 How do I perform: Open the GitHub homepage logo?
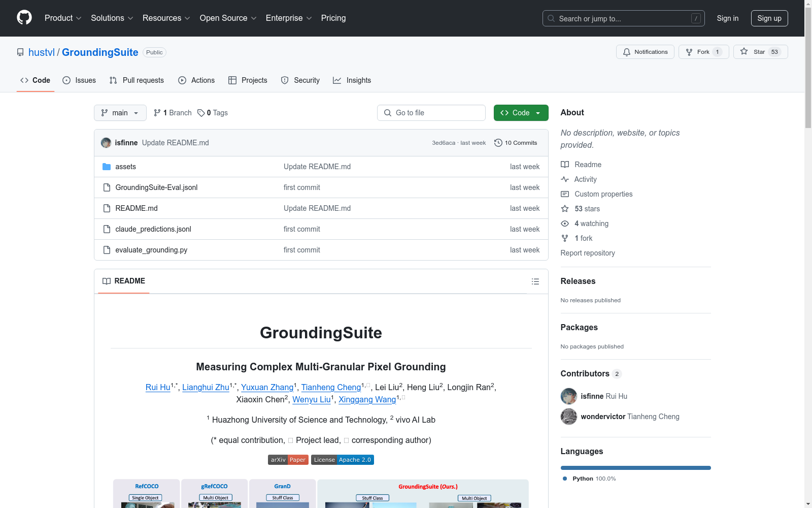click(x=24, y=18)
